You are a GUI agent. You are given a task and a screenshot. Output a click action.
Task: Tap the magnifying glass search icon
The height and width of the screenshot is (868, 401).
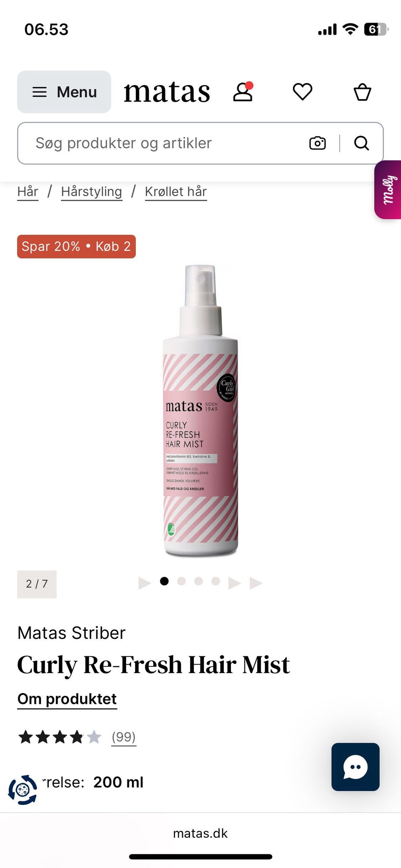[361, 143]
